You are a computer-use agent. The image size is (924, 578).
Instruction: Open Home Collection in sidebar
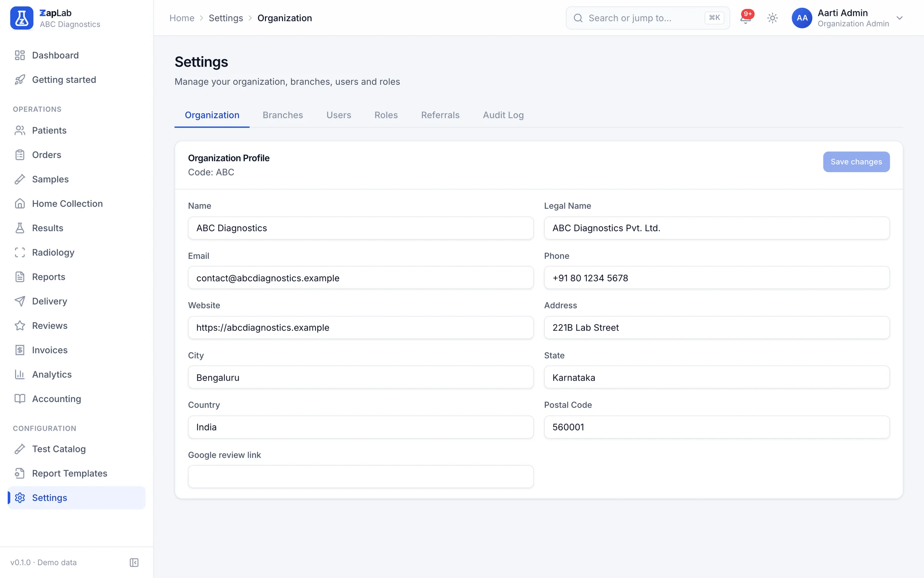pos(77,203)
